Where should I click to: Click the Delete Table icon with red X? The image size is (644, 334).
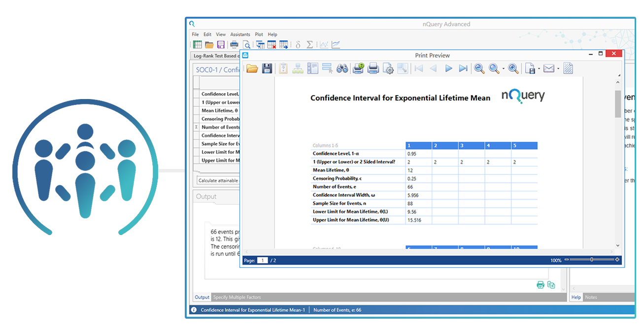[x=271, y=44]
